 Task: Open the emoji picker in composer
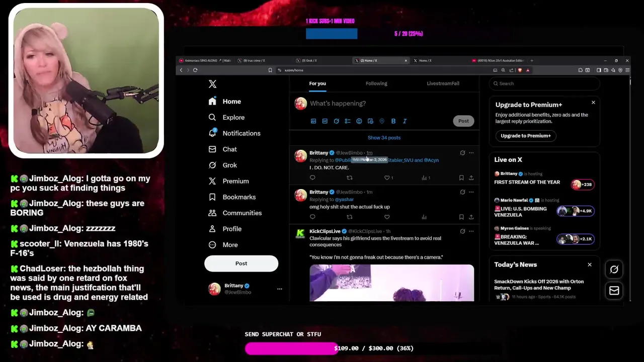click(359, 121)
